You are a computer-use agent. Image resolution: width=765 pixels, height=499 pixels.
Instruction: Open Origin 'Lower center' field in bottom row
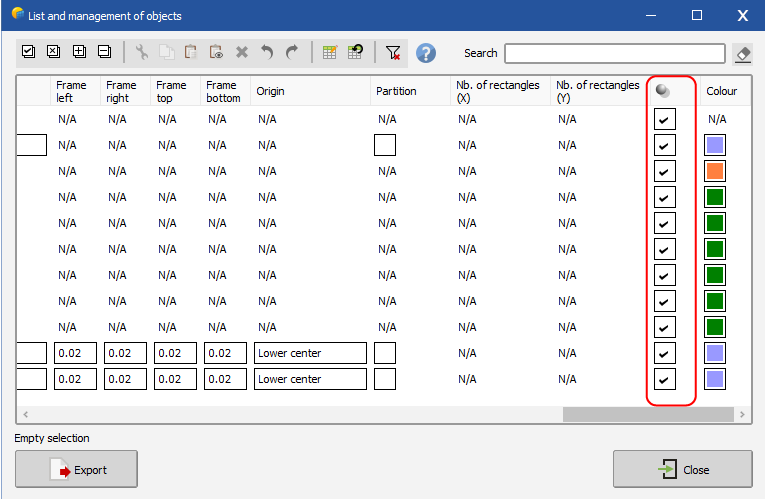coord(310,379)
